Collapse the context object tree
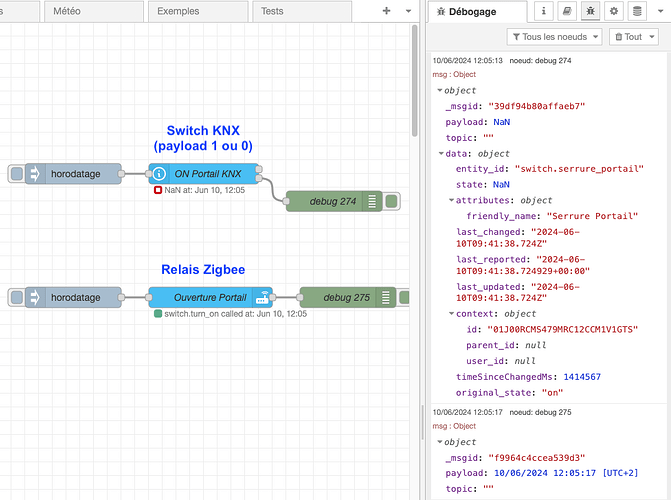Viewport: 671px width, 500px height. 451,314
